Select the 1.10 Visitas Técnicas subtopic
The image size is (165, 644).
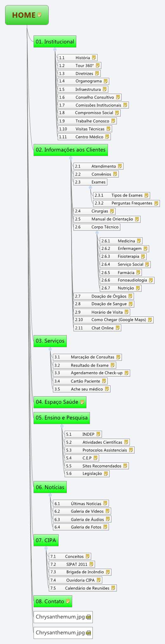point(85,129)
